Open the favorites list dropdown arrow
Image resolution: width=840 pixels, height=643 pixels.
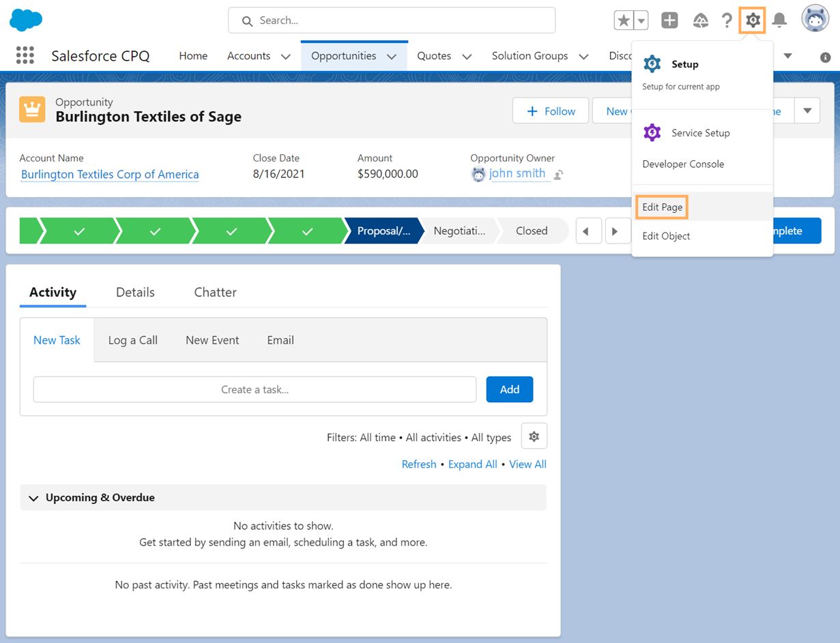pos(641,20)
